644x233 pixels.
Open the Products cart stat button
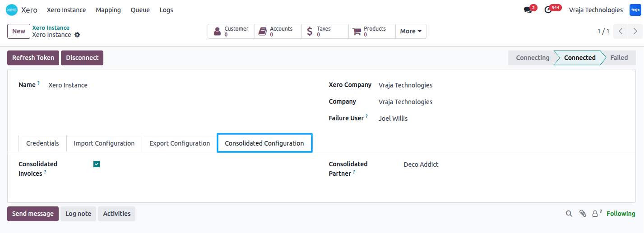(372, 31)
